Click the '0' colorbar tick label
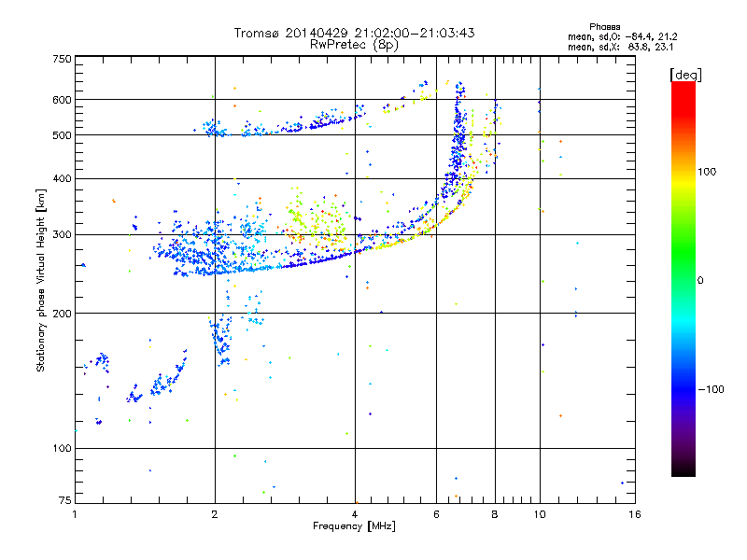Viewport: 747px width, 560px height. pyautogui.click(x=700, y=281)
